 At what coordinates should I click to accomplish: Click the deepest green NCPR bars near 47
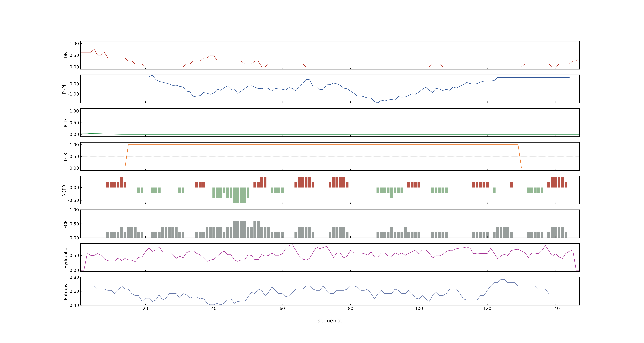(239, 195)
